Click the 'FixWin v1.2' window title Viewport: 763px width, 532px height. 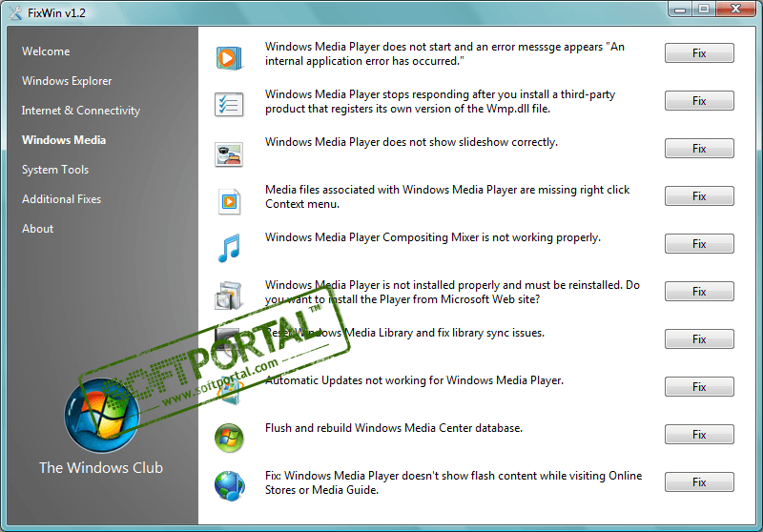(56, 13)
